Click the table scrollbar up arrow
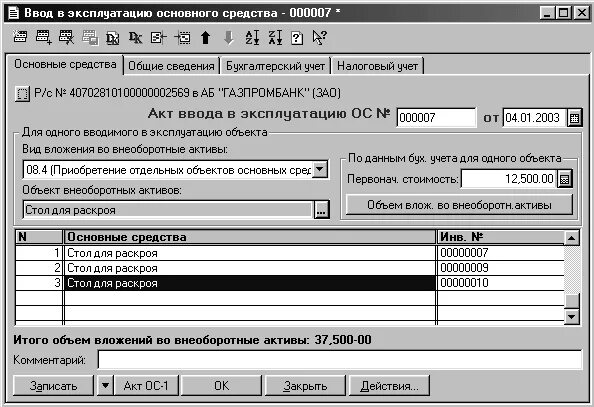Image resolution: width=594 pixels, height=407 pixels. pos(572,238)
